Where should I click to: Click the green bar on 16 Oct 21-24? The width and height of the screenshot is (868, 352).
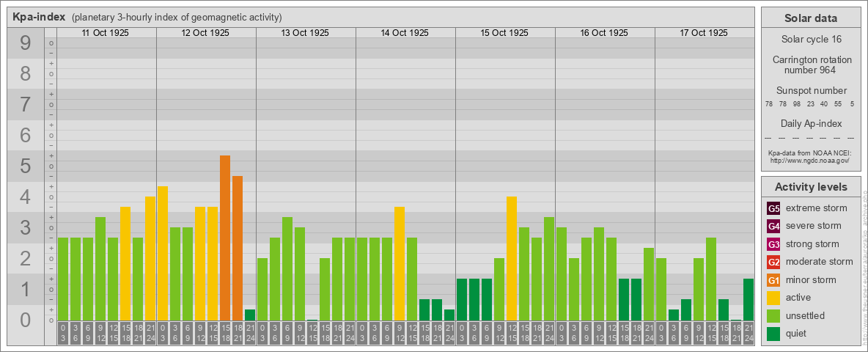[649, 285]
